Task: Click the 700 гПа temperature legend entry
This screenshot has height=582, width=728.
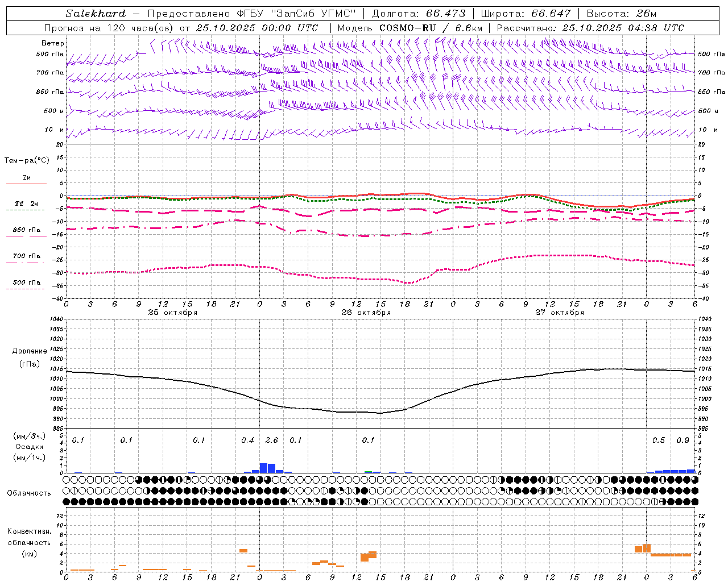Action: pyautogui.click(x=27, y=256)
